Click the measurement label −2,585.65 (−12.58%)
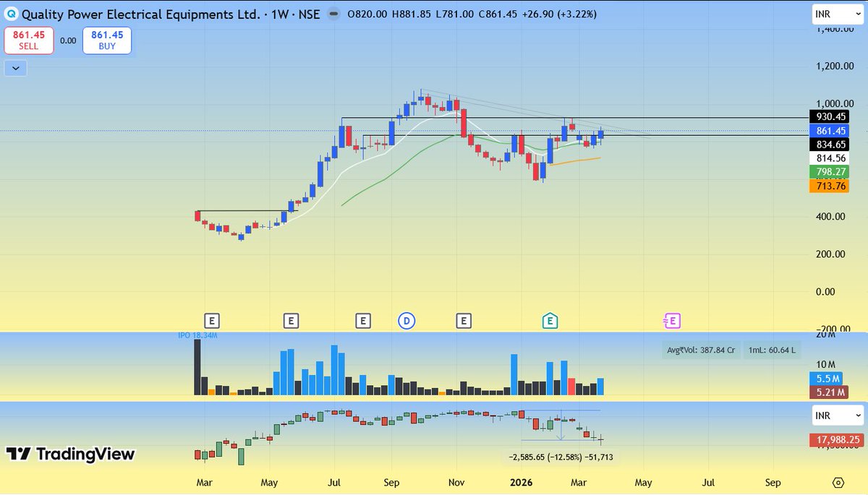Screen dimensions: 868x495 coord(561,457)
